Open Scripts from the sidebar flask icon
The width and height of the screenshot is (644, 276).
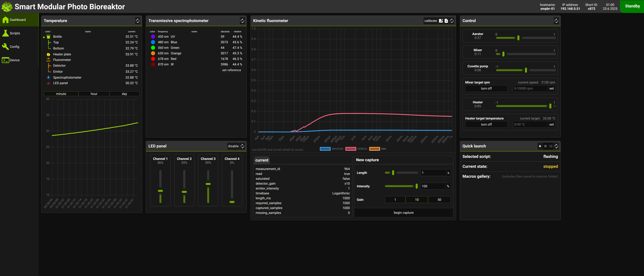[5, 33]
